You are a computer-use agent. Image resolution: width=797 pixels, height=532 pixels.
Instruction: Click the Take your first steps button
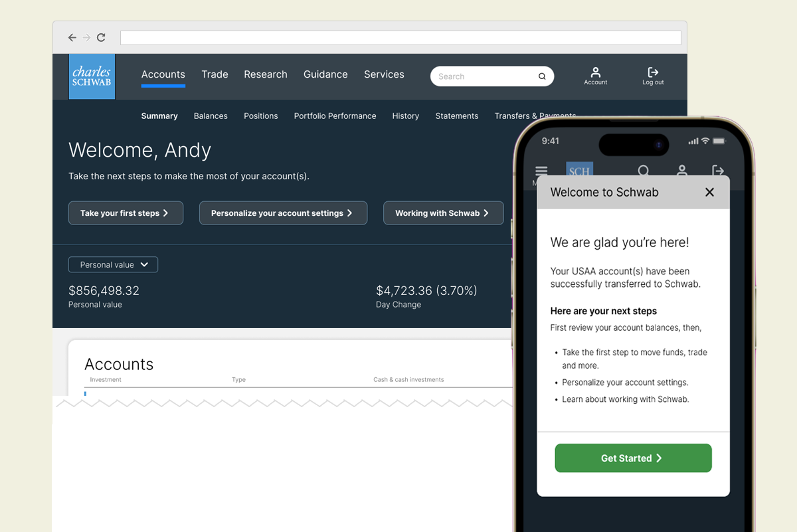(126, 213)
